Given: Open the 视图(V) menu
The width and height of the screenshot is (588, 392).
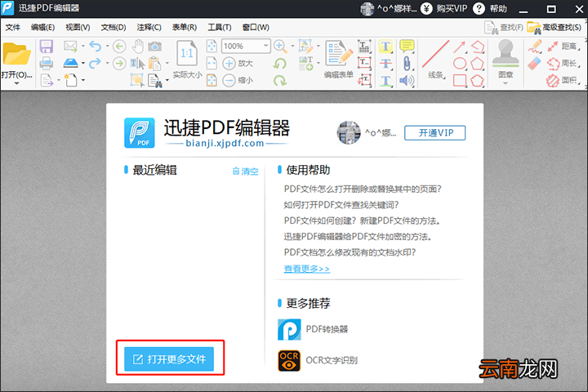Looking at the screenshot, I should pyautogui.click(x=78, y=28).
